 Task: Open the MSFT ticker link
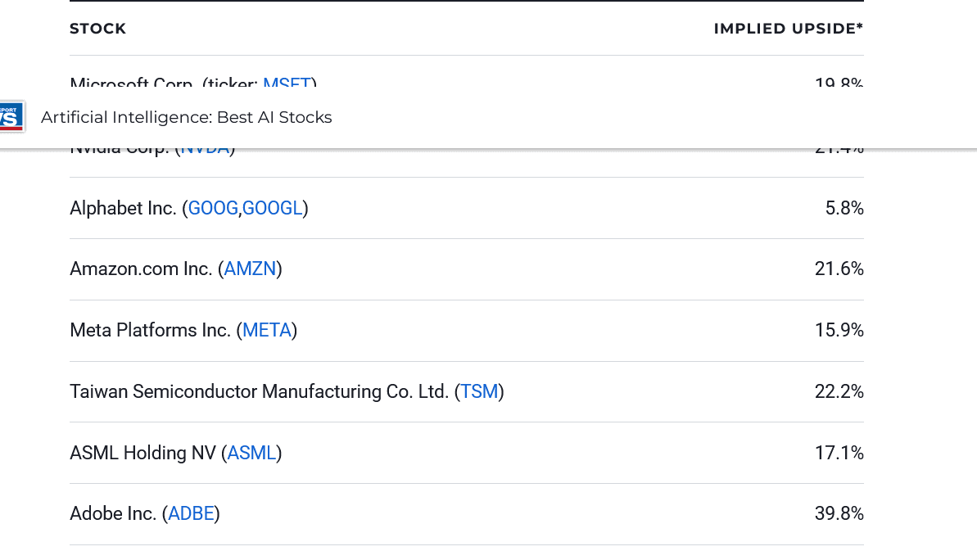[287, 85]
